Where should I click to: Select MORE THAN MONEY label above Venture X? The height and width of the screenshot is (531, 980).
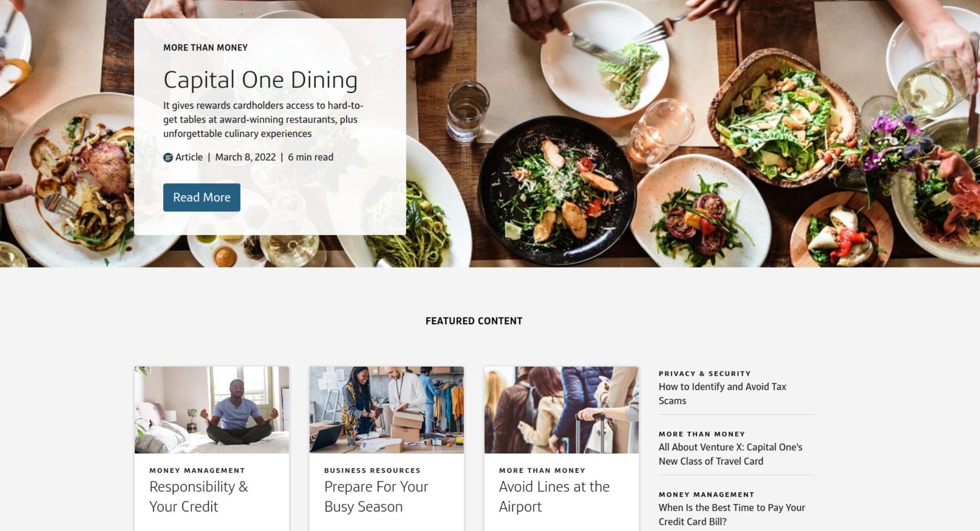[x=702, y=435]
